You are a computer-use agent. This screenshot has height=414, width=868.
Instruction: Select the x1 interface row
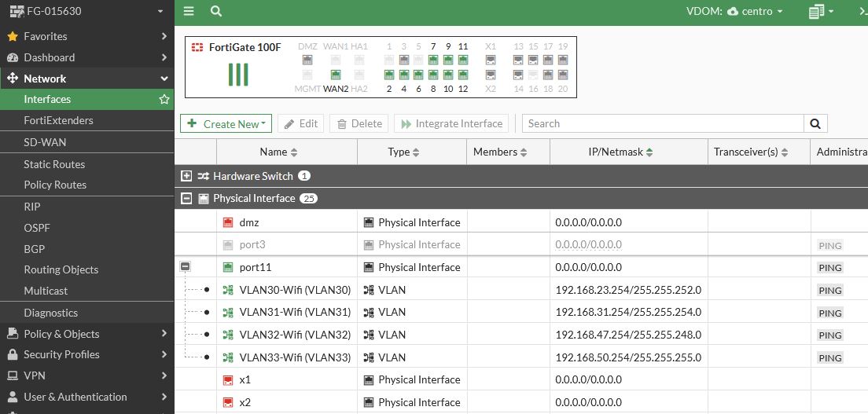521,379
